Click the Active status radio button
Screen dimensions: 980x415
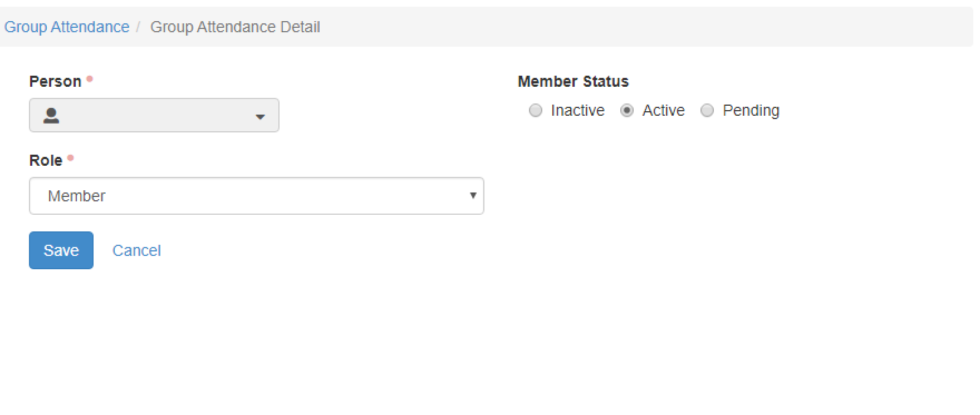coord(627,111)
